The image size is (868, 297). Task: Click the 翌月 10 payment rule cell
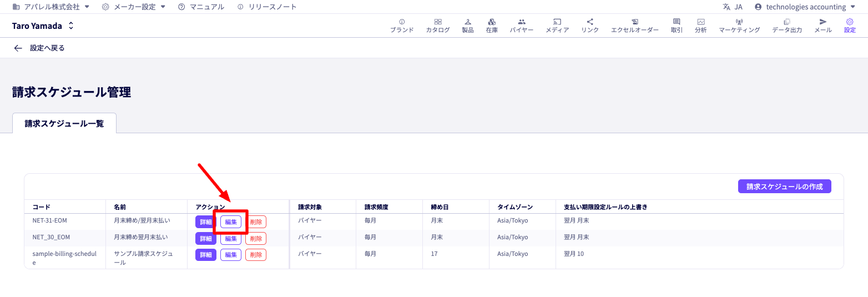(574, 254)
